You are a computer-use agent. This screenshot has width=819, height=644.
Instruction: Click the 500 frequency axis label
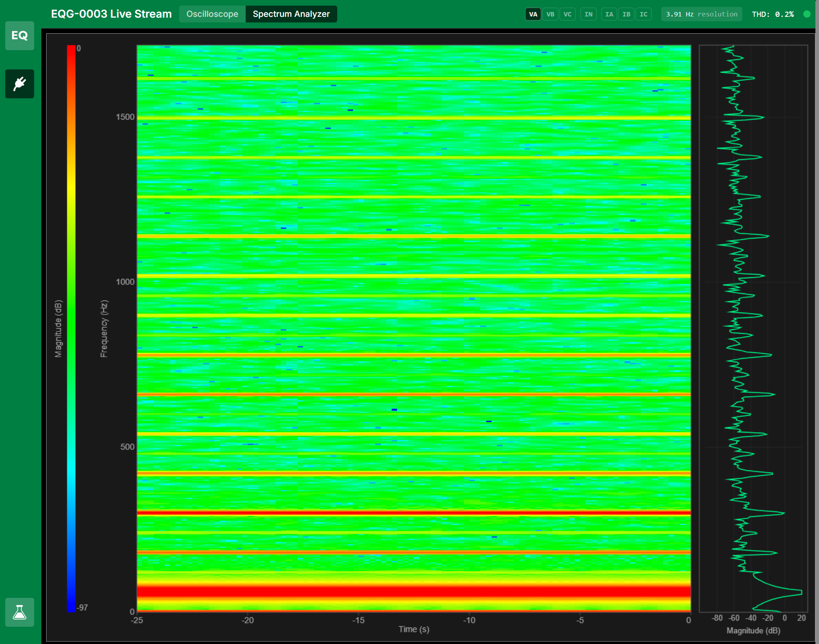coord(127,447)
